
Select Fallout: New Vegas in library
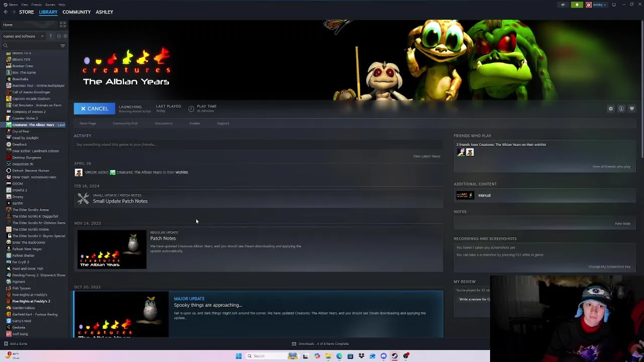coord(27,249)
